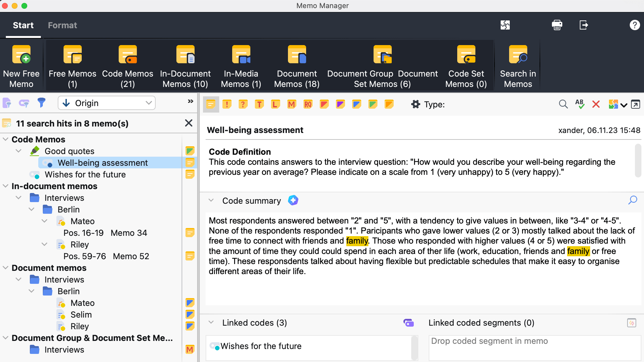Select the Start tab
Screen dimensions: 644x362
(x=23, y=25)
